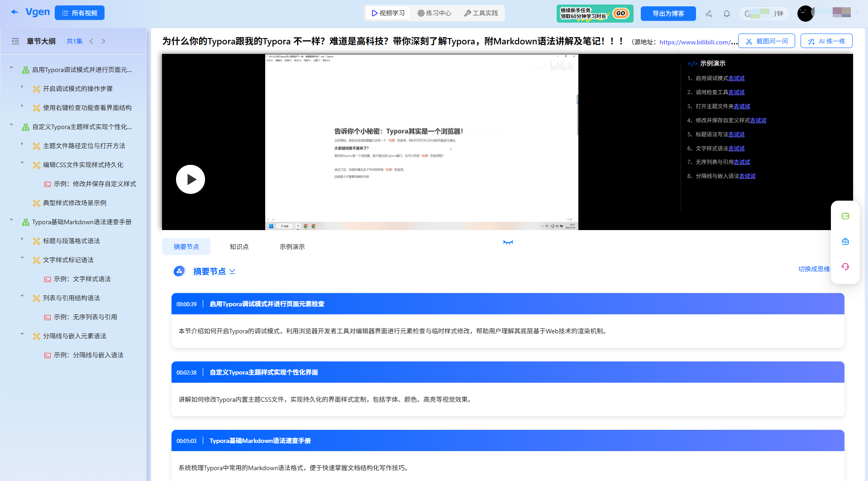Click 去试试 for 打开主题文件夹

pos(742,106)
